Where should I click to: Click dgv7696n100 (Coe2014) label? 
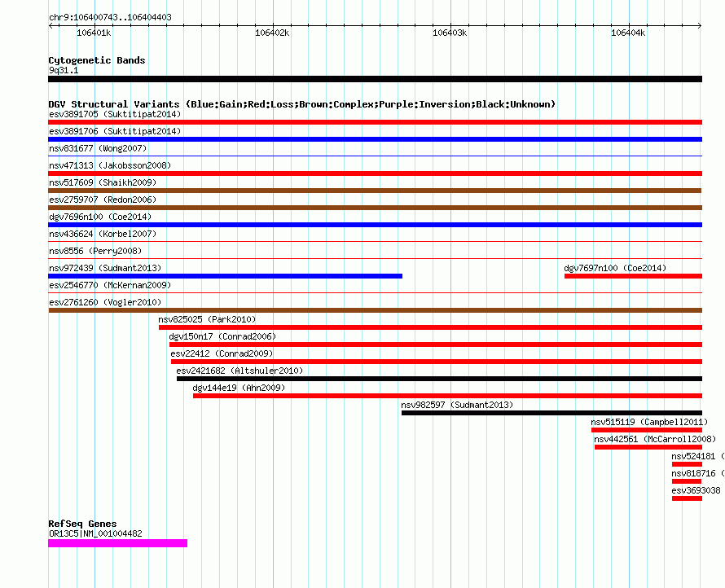pyautogui.click(x=100, y=217)
